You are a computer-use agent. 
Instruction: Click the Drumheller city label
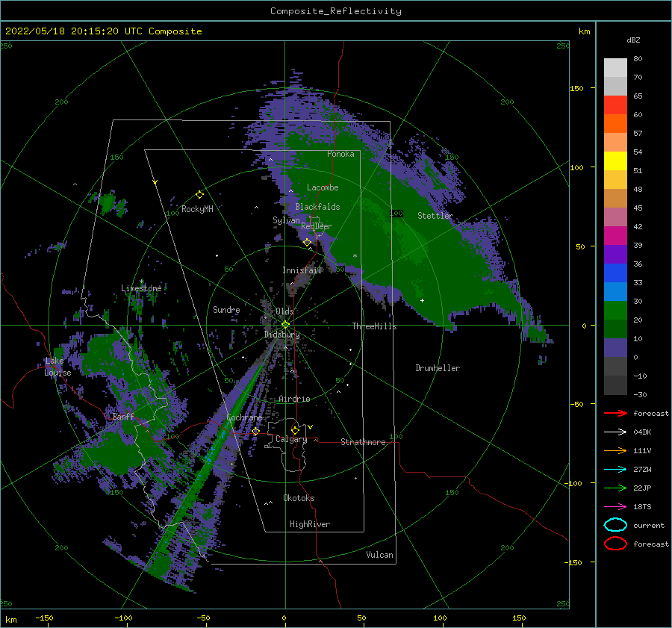[438, 368]
